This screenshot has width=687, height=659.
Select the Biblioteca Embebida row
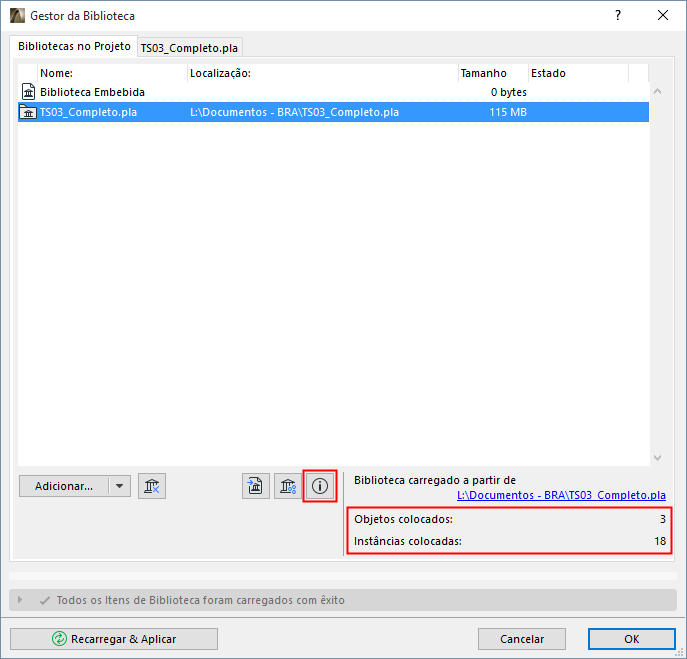click(x=333, y=92)
